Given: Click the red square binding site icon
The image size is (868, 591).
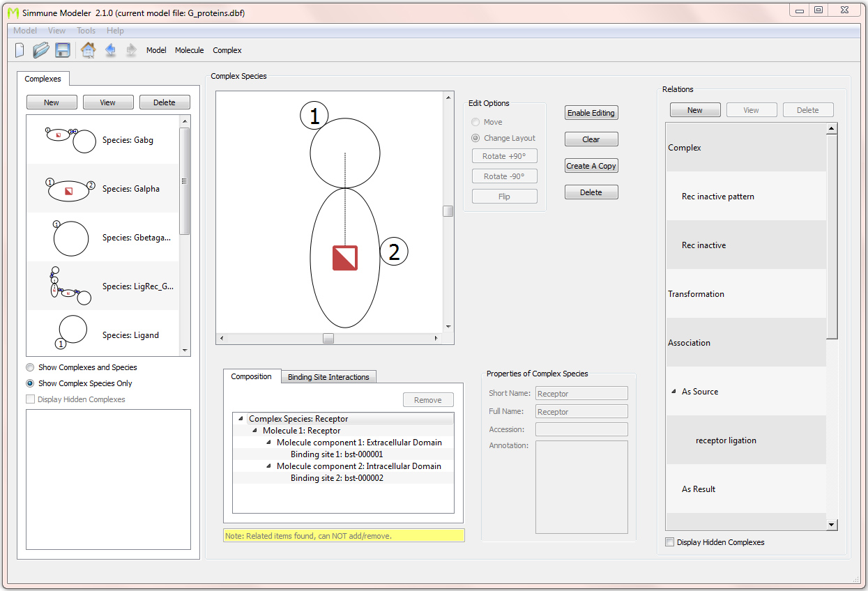Looking at the screenshot, I should 345,258.
